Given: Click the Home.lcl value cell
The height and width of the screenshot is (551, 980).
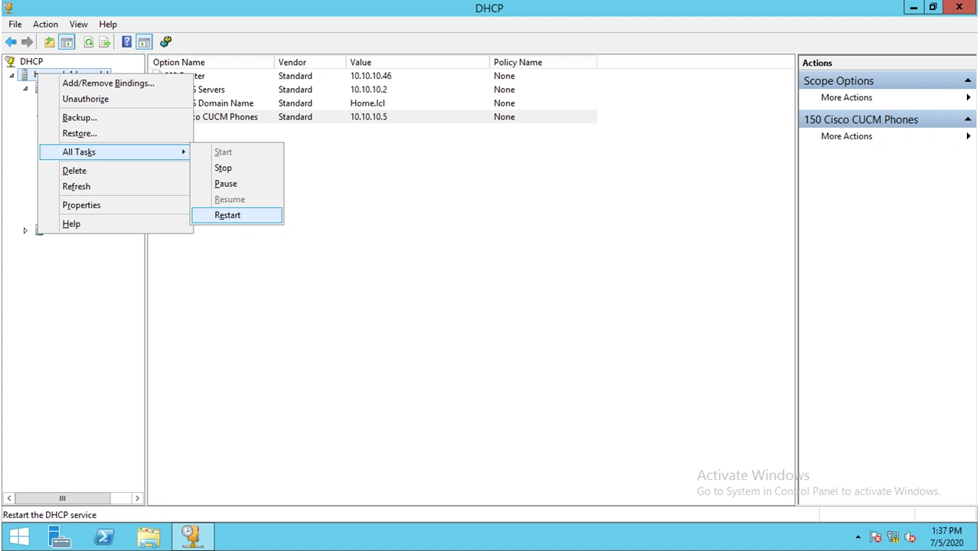Looking at the screenshot, I should click(x=367, y=103).
